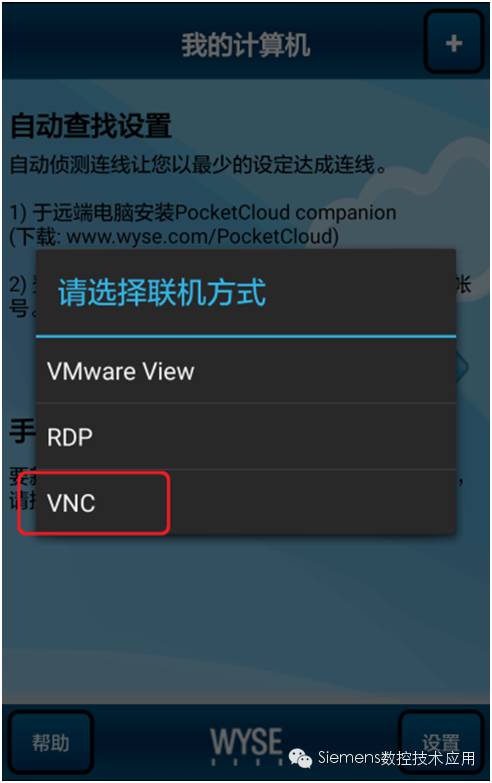Open the 设置 settings button
This screenshot has height=783, width=492.
440,742
